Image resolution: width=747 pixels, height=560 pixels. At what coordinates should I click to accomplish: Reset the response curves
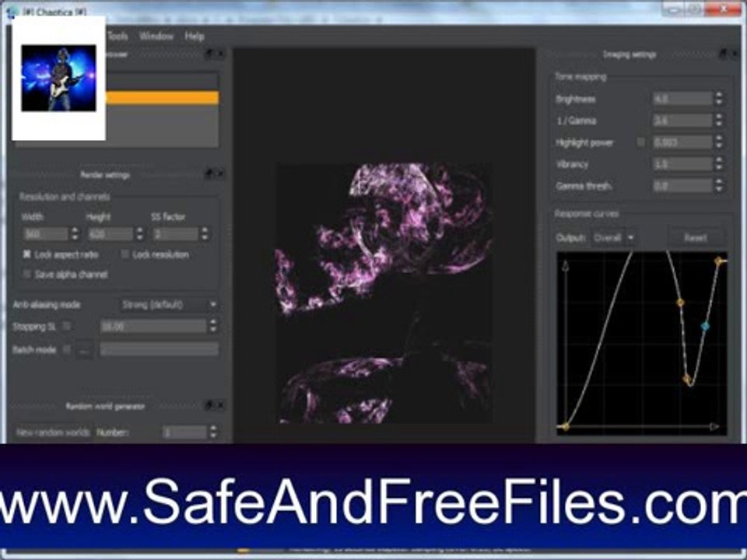pyautogui.click(x=696, y=237)
